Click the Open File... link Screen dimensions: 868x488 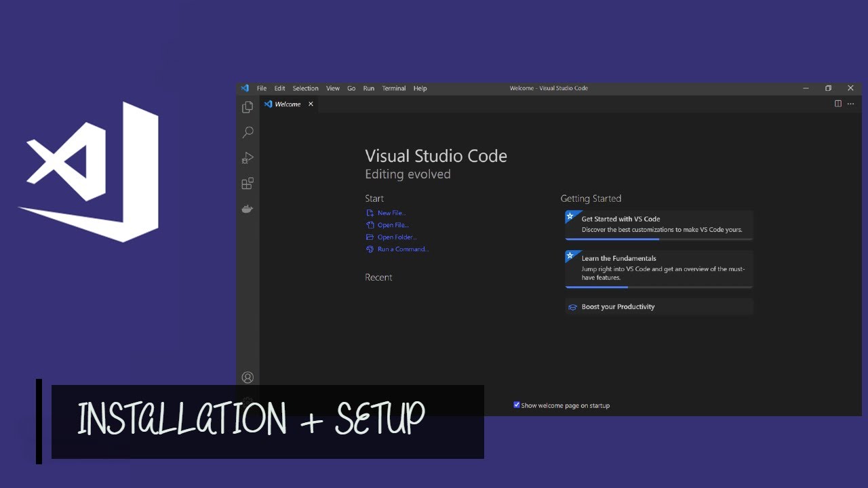[x=393, y=225]
